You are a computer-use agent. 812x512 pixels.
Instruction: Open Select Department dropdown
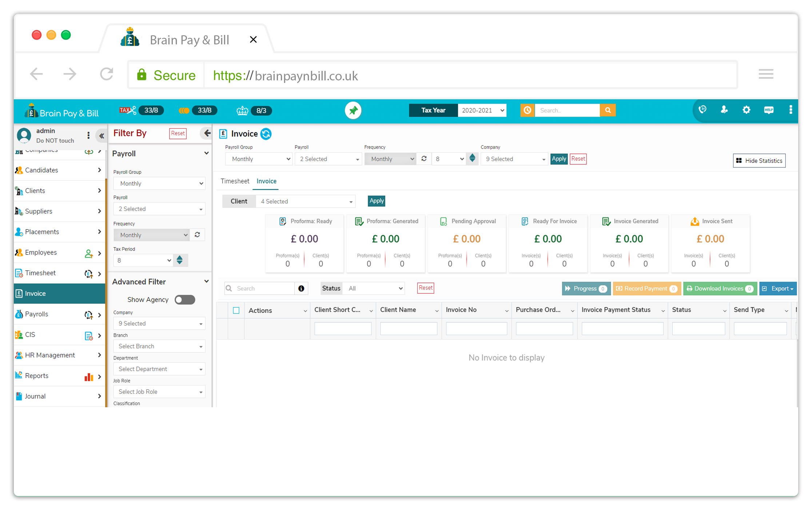159,369
